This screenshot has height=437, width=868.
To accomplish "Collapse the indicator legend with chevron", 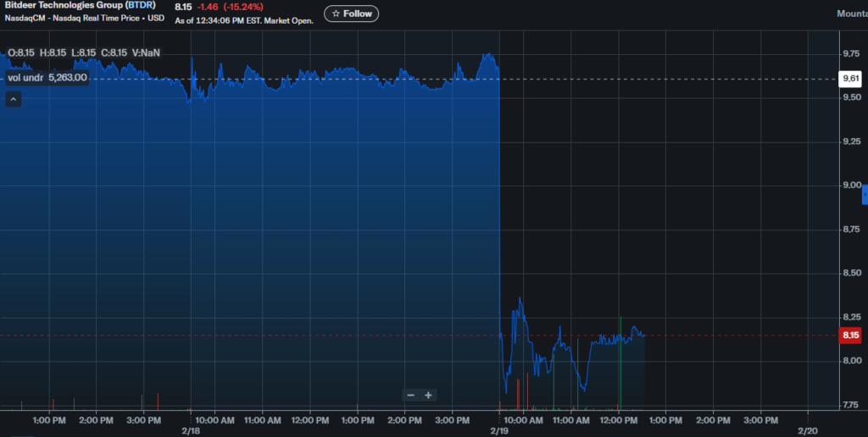I will [14, 99].
